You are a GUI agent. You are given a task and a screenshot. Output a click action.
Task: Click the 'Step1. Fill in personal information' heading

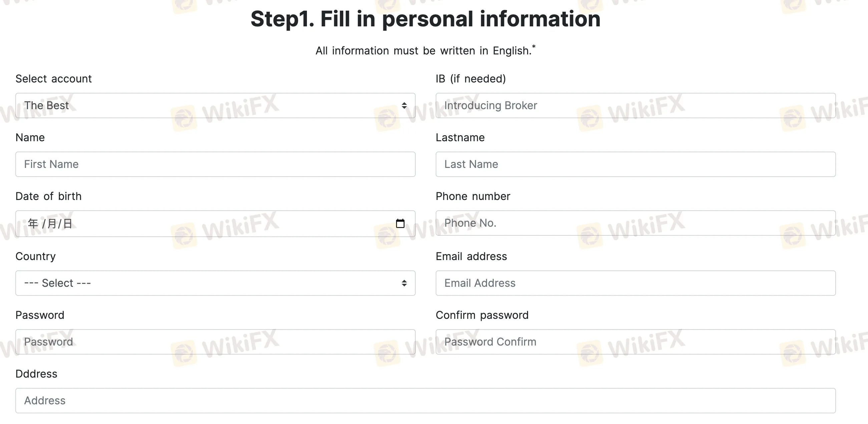(x=425, y=19)
